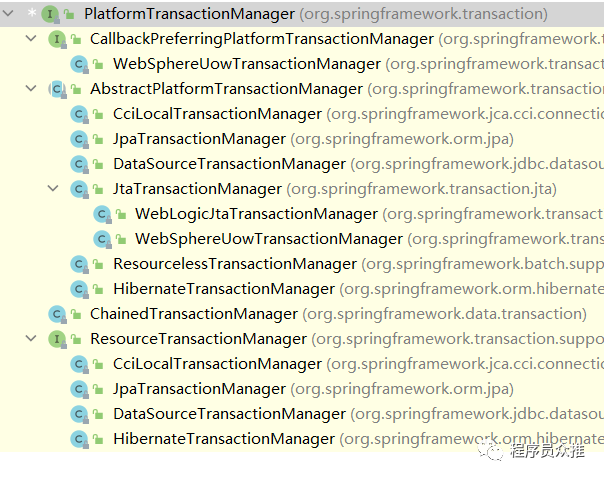This screenshot has height=478, width=604.
Task: Select CallbackPreferringPlatformTransactionManager in the hierarchy
Action: [262, 39]
